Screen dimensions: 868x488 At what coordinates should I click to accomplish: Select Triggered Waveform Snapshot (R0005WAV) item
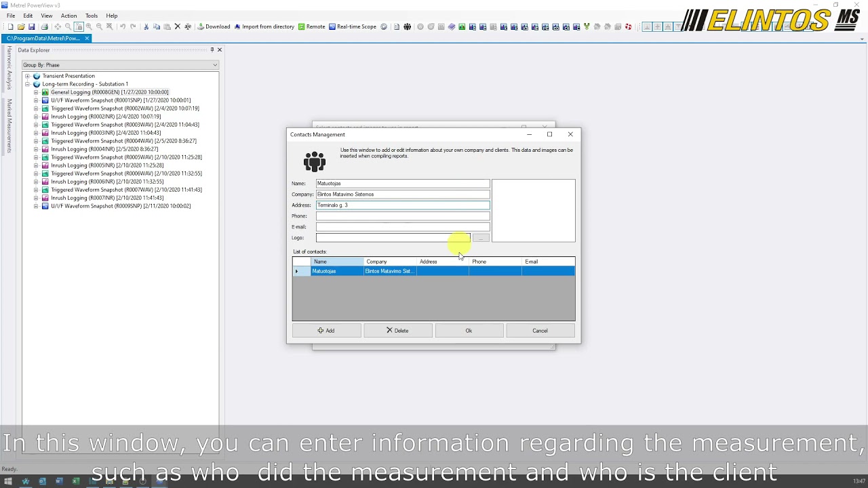coord(126,157)
